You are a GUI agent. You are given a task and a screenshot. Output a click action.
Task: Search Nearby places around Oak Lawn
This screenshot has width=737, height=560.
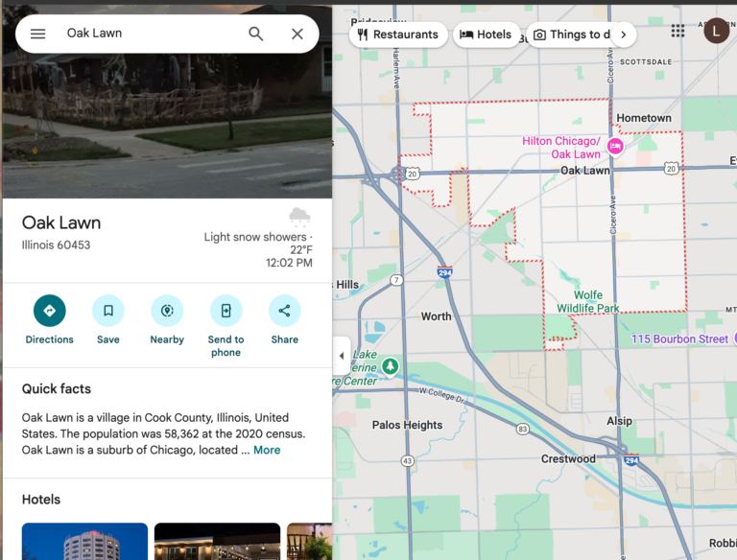[167, 311]
